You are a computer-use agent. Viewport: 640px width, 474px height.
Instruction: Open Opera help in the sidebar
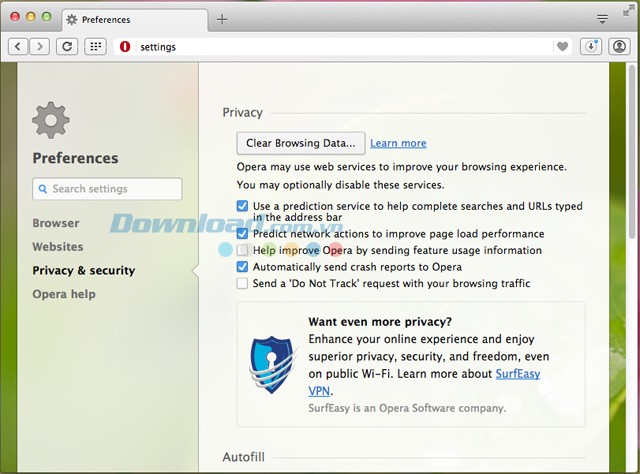pyautogui.click(x=64, y=294)
